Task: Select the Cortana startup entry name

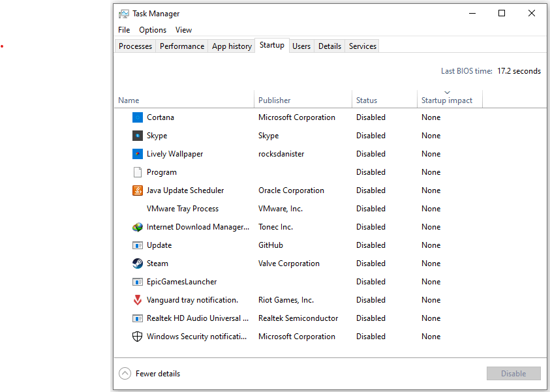Action: pyautogui.click(x=160, y=117)
